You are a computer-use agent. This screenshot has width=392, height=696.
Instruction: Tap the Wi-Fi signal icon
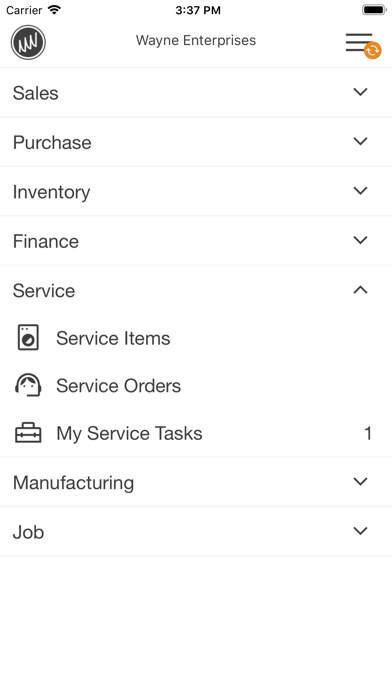coord(54,10)
